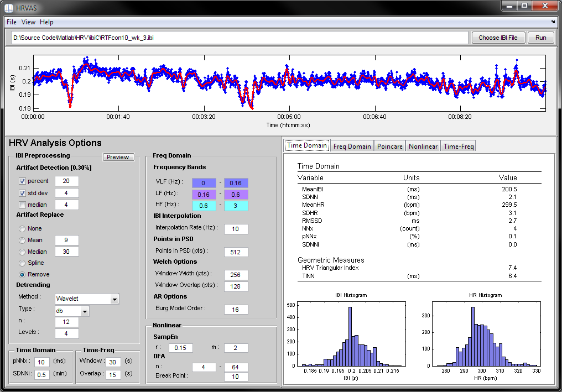
Task: Click the Run button
Action: point(540,38)
